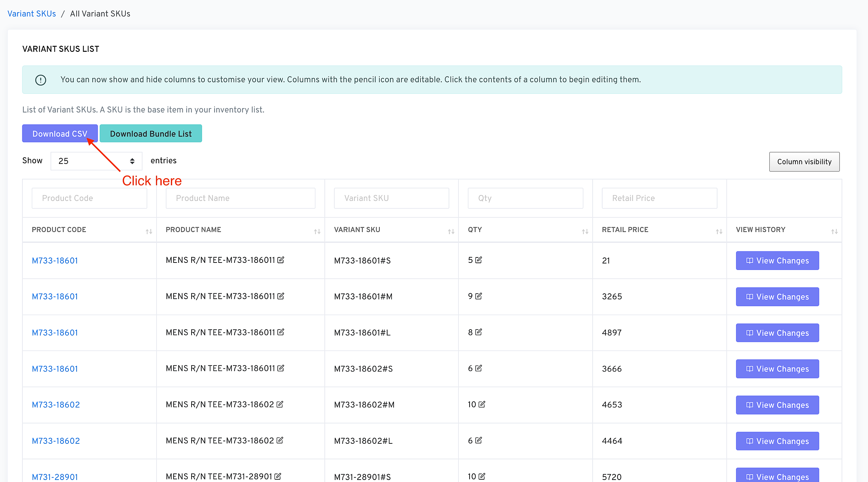Click sort arrows on Product Code column

[149, 231]
